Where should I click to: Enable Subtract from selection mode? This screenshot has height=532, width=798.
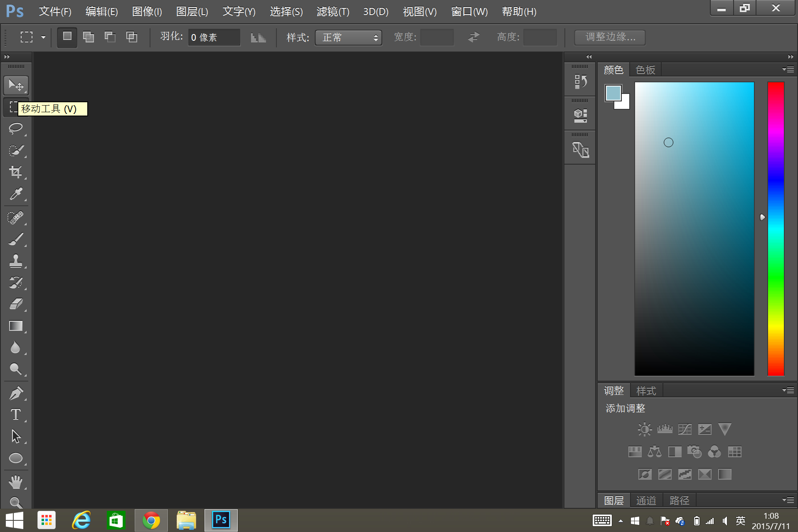[110, 37]
